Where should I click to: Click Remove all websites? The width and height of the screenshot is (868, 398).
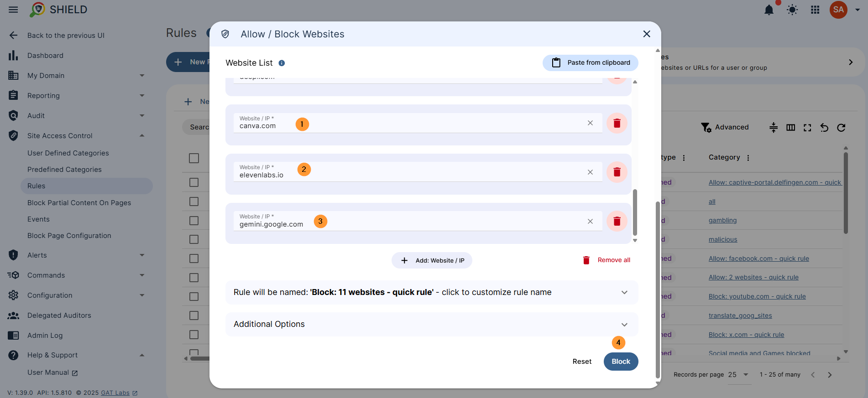point(607,260)
